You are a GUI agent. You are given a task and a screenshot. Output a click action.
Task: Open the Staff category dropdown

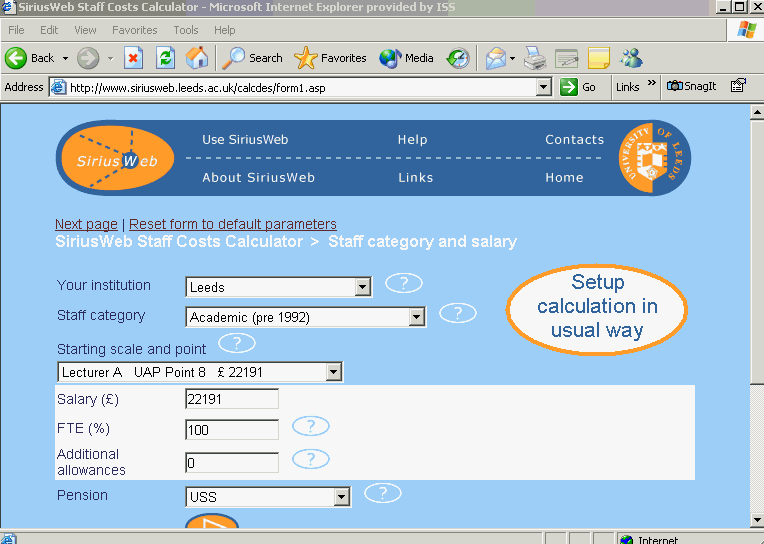417,318
